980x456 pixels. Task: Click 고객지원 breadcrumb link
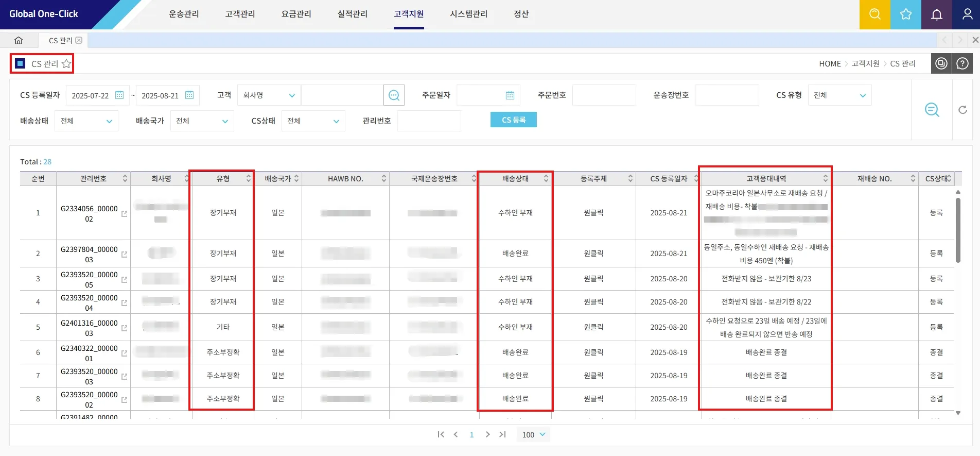click(866, 63)
